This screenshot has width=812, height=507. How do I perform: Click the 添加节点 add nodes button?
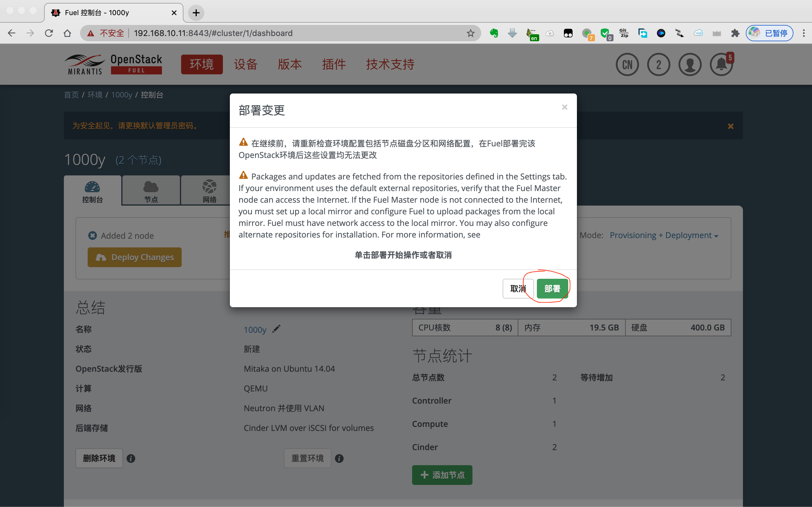tap(442, 475)
